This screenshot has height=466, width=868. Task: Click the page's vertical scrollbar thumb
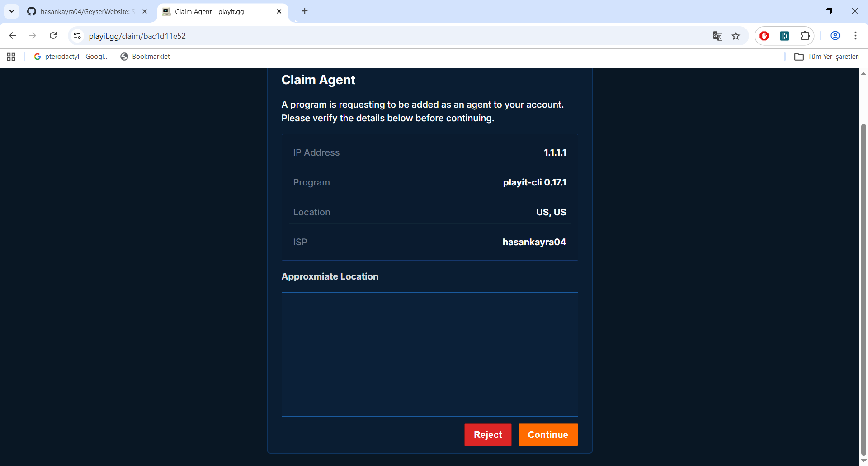(863, 290)
